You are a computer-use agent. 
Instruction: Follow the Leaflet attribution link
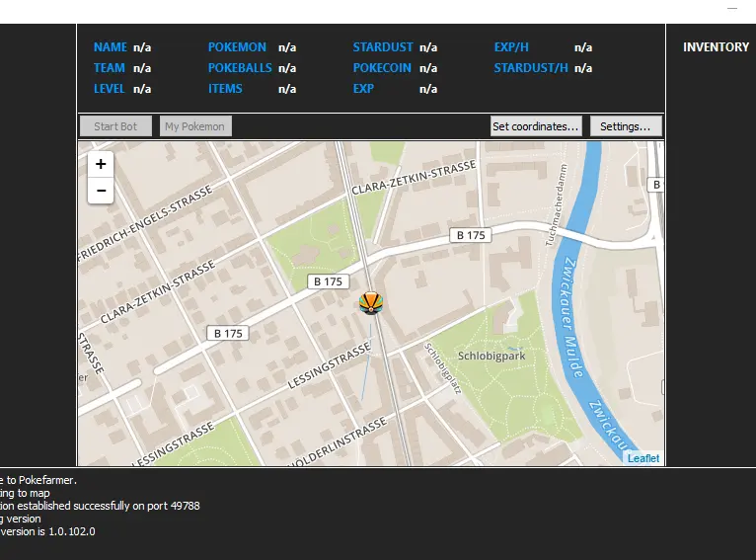(x=643, y=458)
